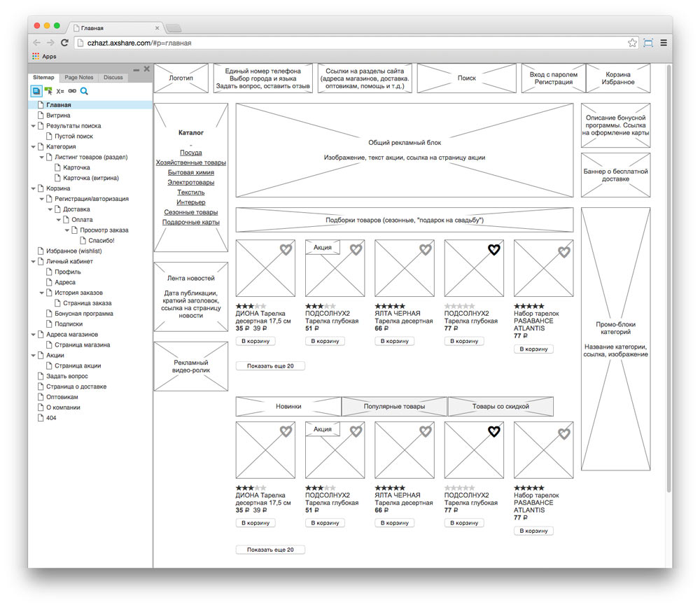
Task: Switch to the Page Notes tab
Action: coord(78,78)
